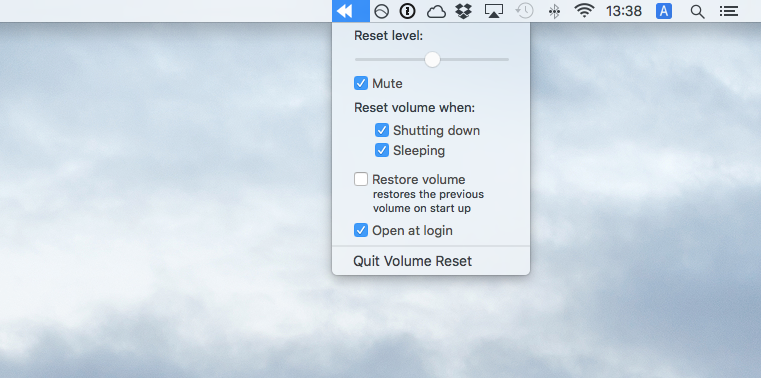Click the Reset level slider knob

coord(432,60)
